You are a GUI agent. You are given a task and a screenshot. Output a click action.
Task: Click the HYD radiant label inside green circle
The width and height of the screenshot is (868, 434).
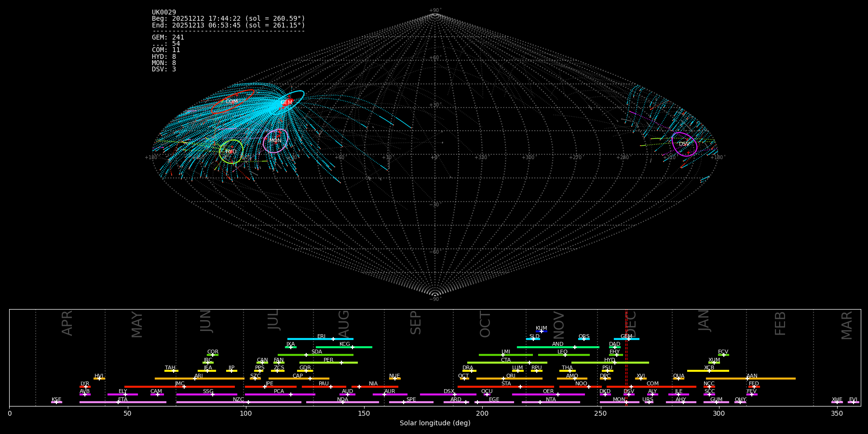point(231,151)
